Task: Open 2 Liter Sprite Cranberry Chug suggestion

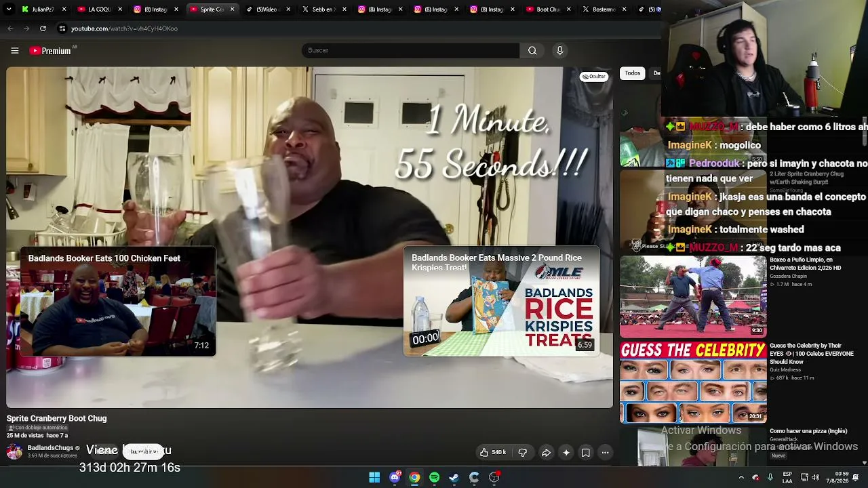Action: [x=807, y=178]
